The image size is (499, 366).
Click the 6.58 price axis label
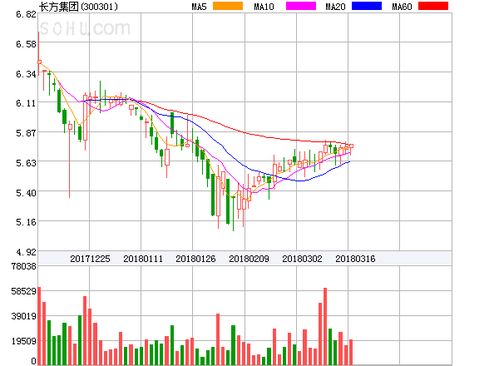pyautogui.click(x=26, y=44)
